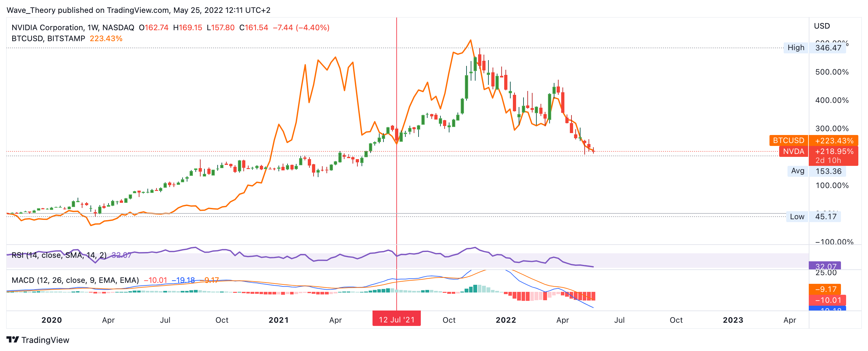Click the USD currency label on price axis
Viewport: 868px width, 351px height.
click(x=822, y=26)
